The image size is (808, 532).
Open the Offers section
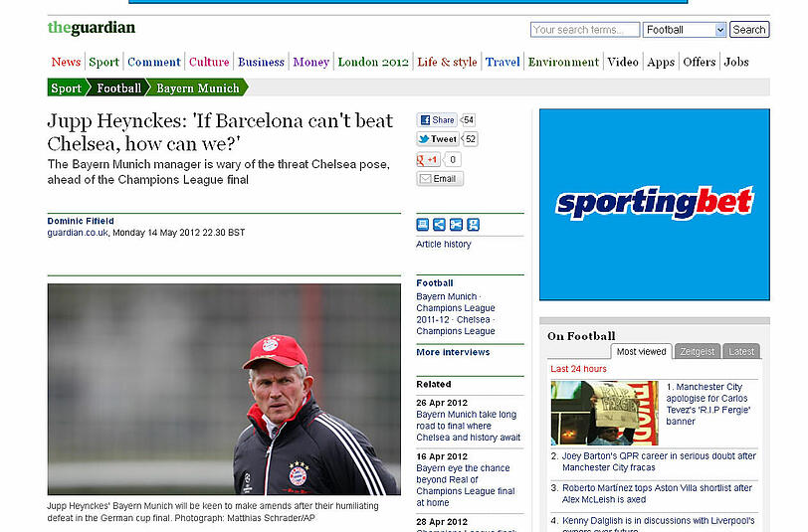click(700, 62)
